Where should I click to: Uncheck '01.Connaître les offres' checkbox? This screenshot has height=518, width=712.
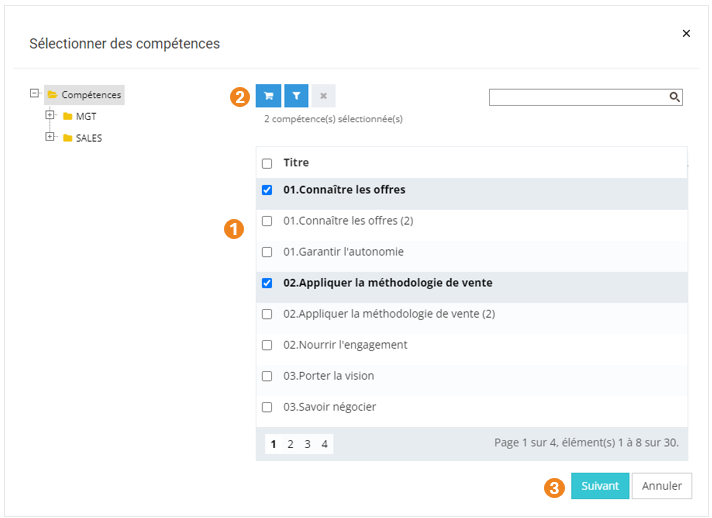pyautogui.click(x=267, y=190)
